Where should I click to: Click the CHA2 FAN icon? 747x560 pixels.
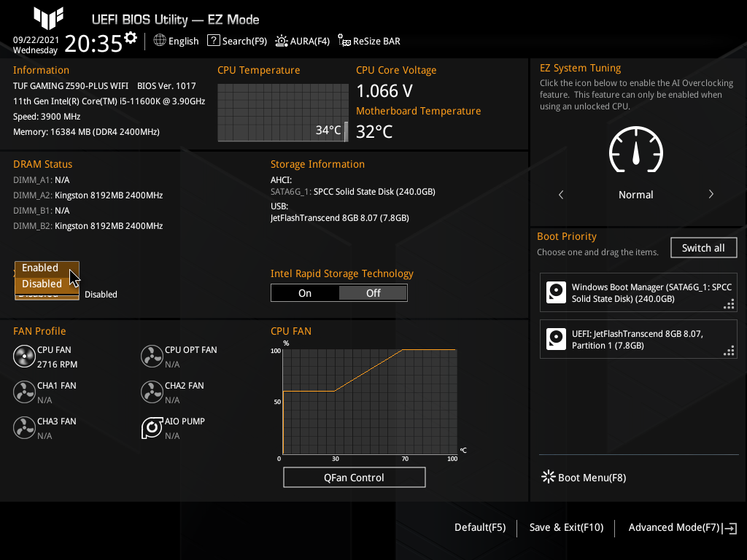tap(152, 392)
